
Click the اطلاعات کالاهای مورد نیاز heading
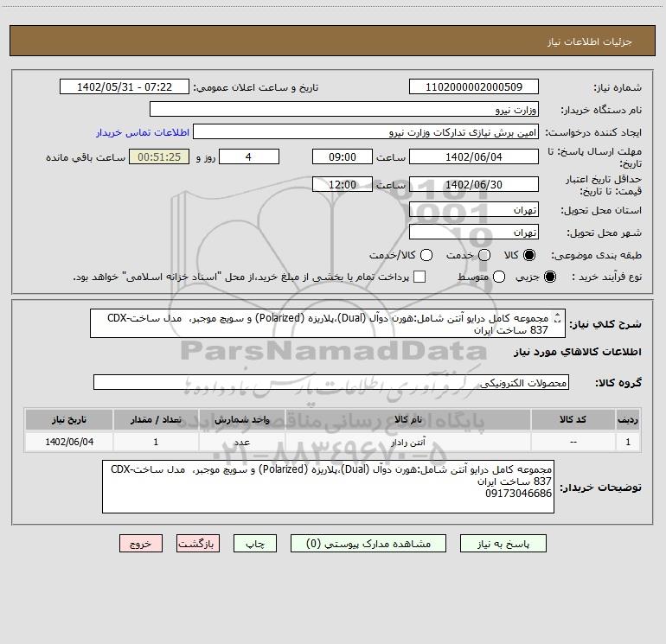577,352
